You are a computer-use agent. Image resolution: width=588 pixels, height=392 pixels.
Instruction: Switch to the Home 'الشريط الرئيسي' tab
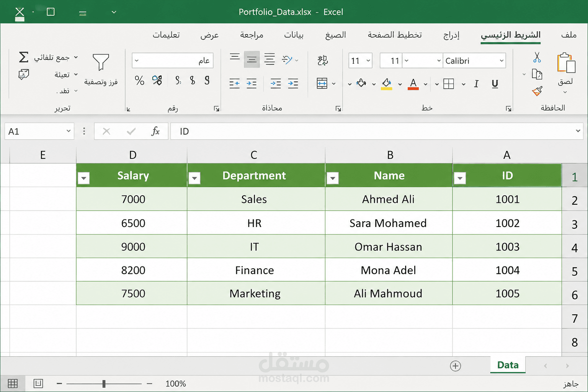click(511, 35)
